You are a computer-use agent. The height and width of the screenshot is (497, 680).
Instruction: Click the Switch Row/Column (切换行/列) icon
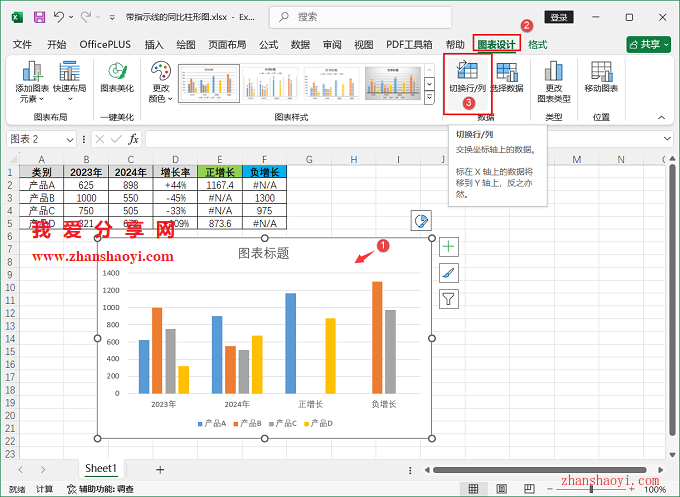pyautogui.click(x=467, y=77)
